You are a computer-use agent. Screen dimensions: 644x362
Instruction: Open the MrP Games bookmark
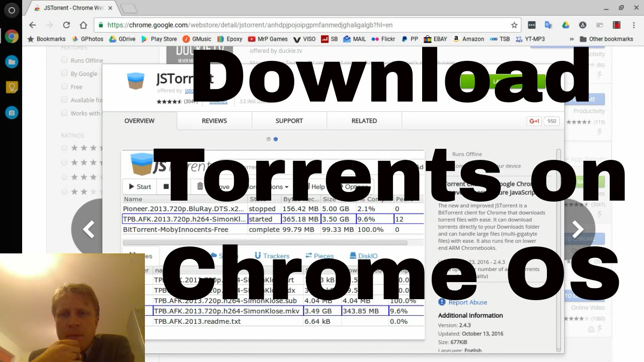(x=268, y=39)
